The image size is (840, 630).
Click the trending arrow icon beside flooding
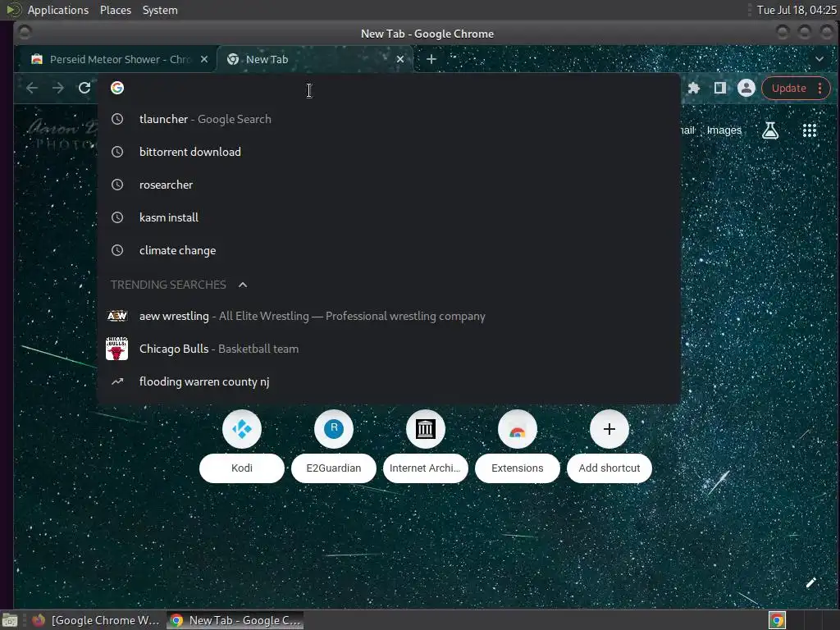(116, 381)
